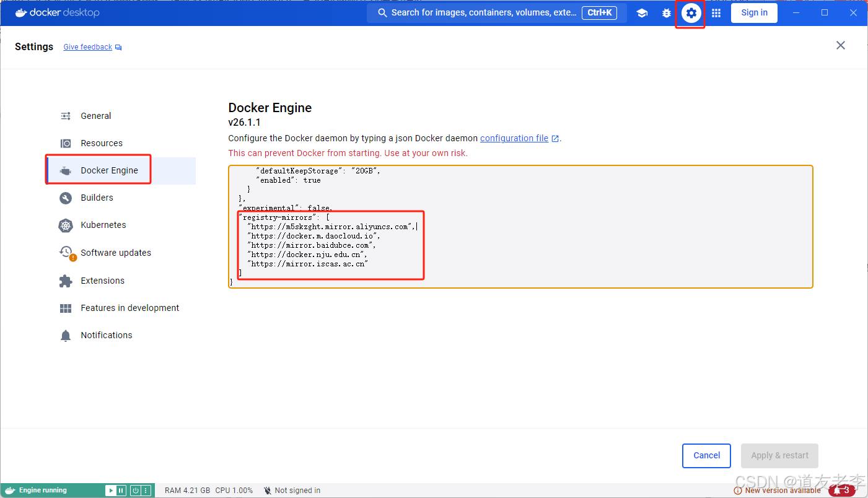Click the Docker Engine whale icon

66,171
